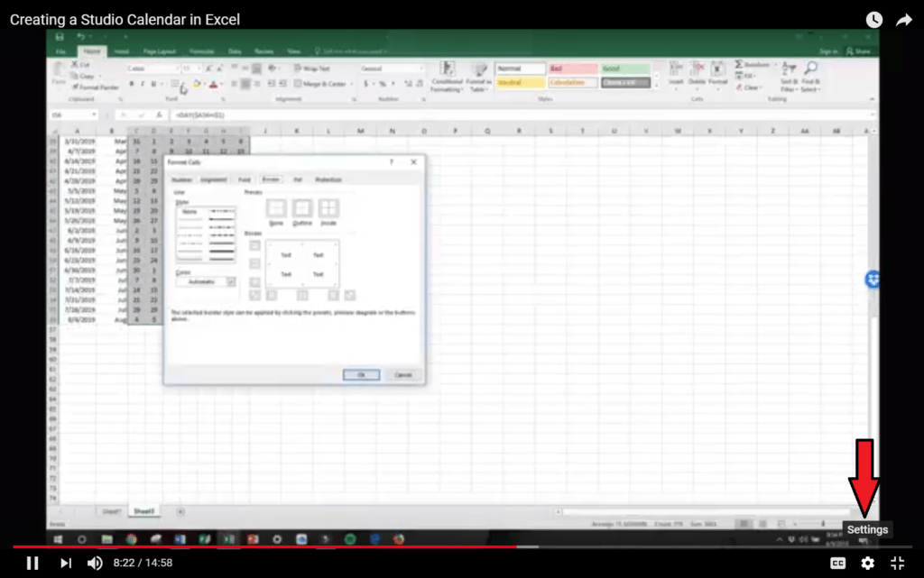Select the Inside border preset
The height and width of the screenshot is (578, 924).
click(328, 209)
